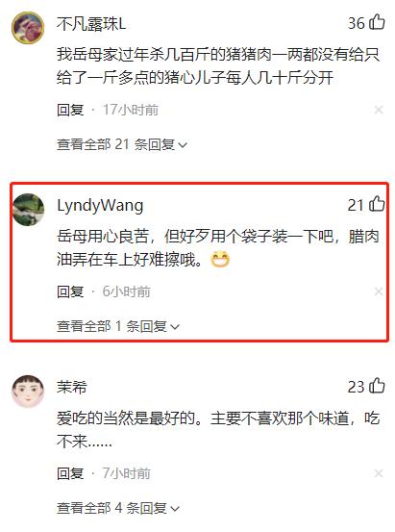395x532 pixels.
Task: Reply to 茉希's comment
Action: 70,473
